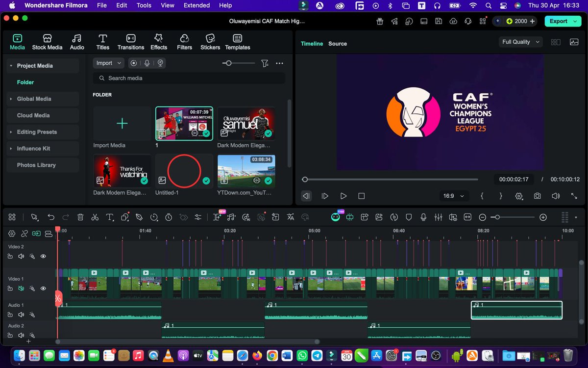Switch to the Source tab
Screen dimensions: 588x368
[338, 44]
